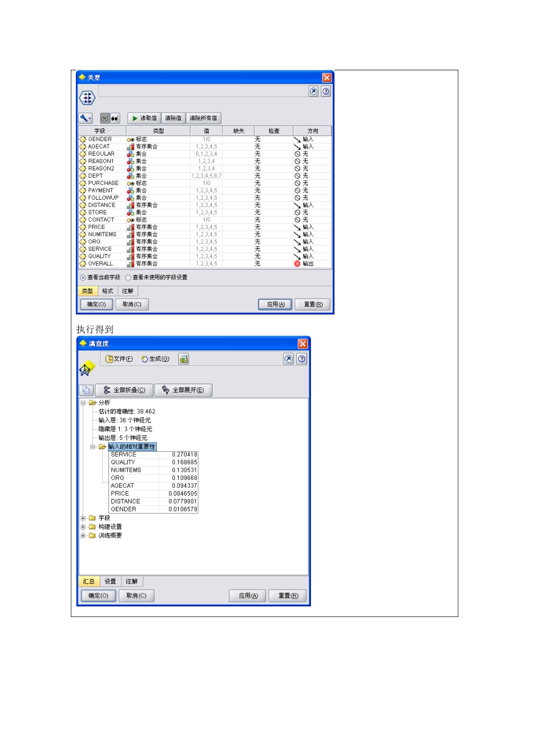Sort by the 字段 column header
Viewport: 534px width, 756px height.
coord(102,131)
